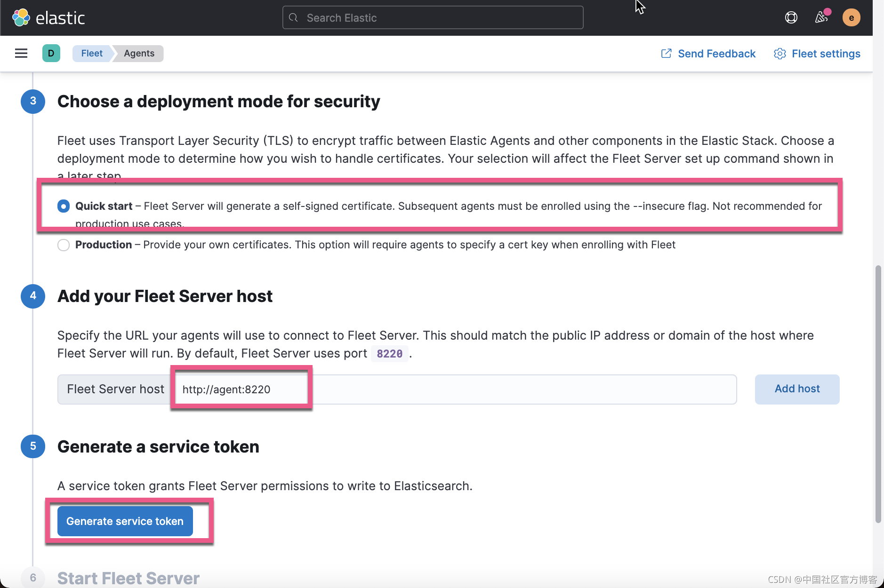Click the Agents breadcrumb
This screenshot has width=884, height=588.
139,53
